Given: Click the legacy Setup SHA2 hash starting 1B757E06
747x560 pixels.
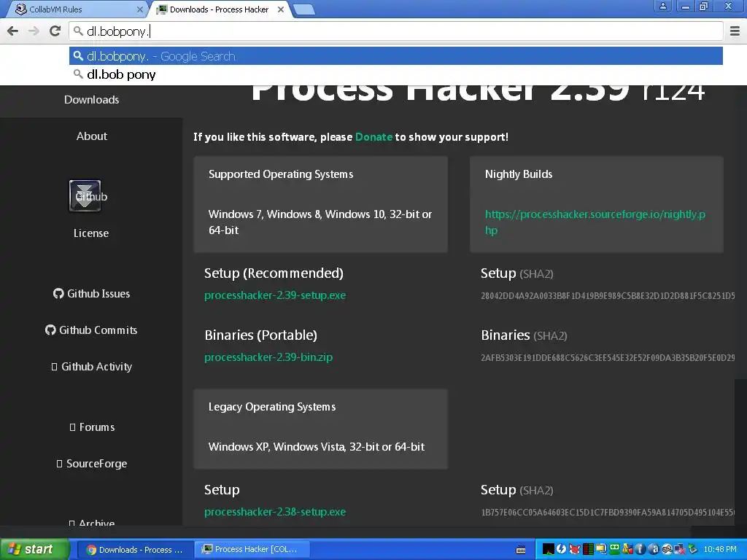Looking at the screenshot, I should coord(608,513).
